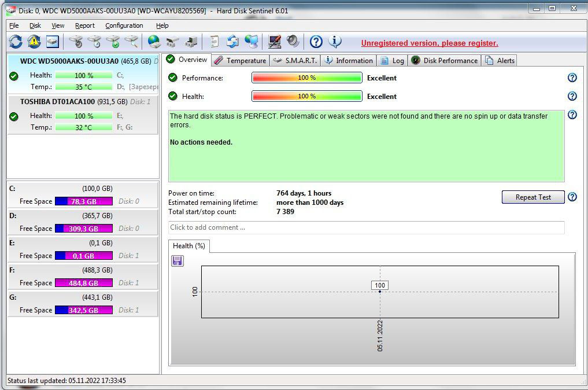Viewport: 588px width, 390px height.
Task: Open the Temperature tab
Action: point(240,60)
